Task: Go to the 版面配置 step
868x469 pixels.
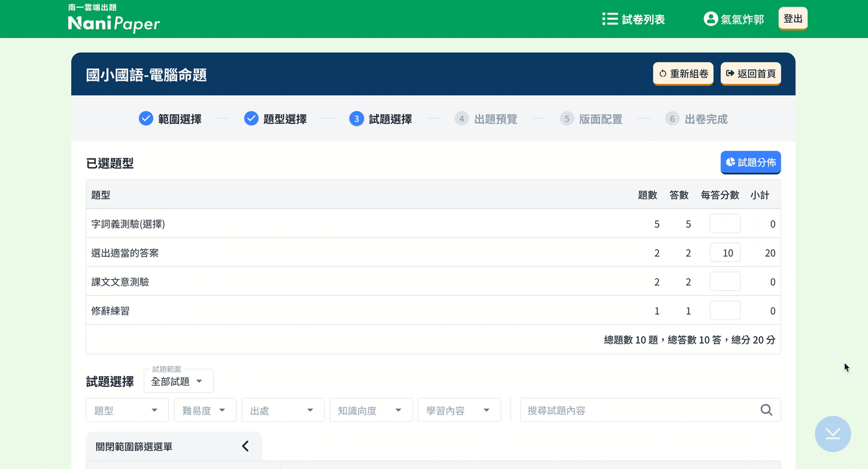Action: [x=601, y=119]
